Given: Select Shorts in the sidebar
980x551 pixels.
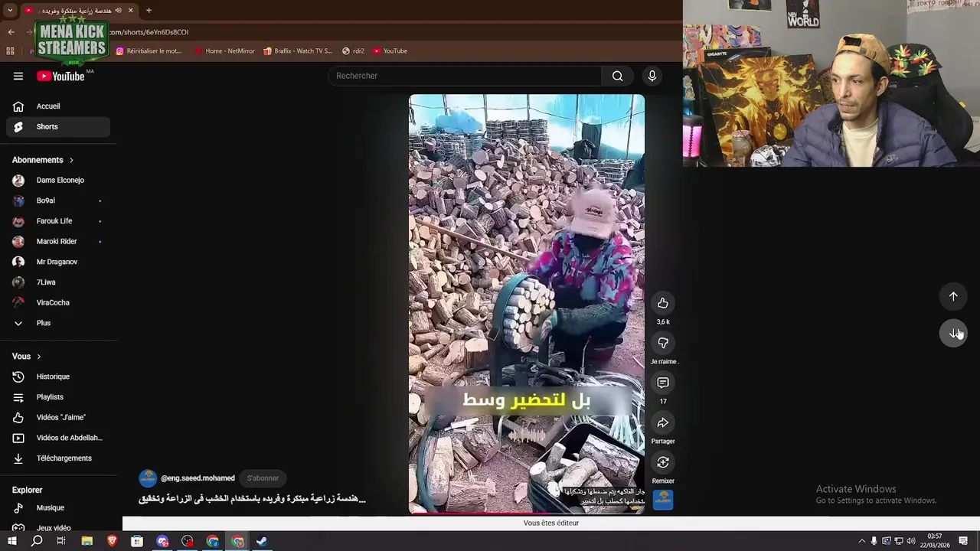Looking at the screenshot, I should pos(58,127).
